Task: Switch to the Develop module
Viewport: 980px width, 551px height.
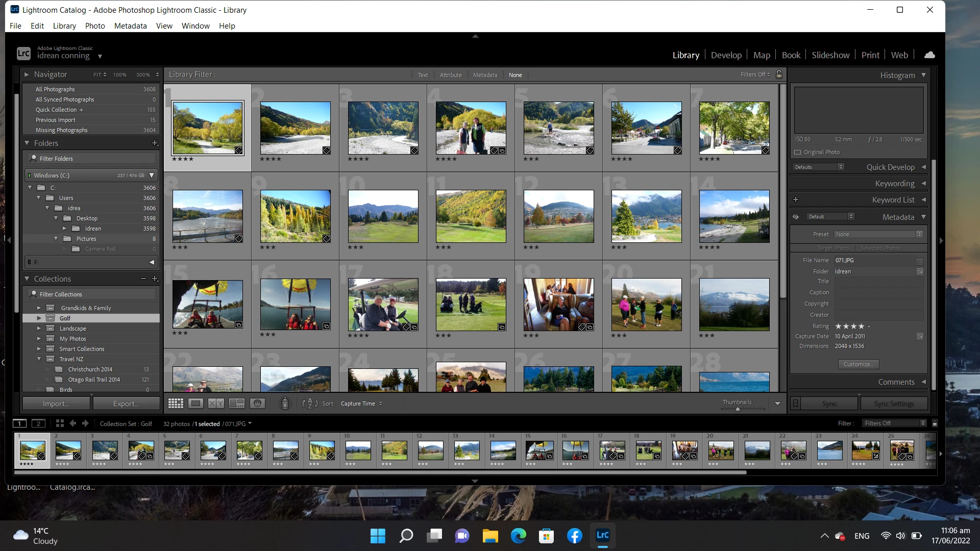Action: click(726, 55)
